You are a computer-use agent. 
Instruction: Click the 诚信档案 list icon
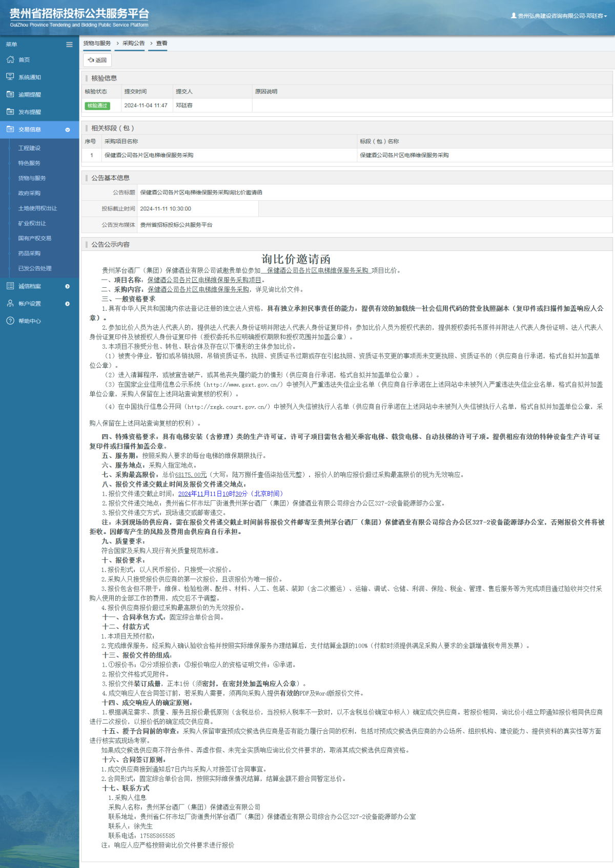[x=10, y=286]
